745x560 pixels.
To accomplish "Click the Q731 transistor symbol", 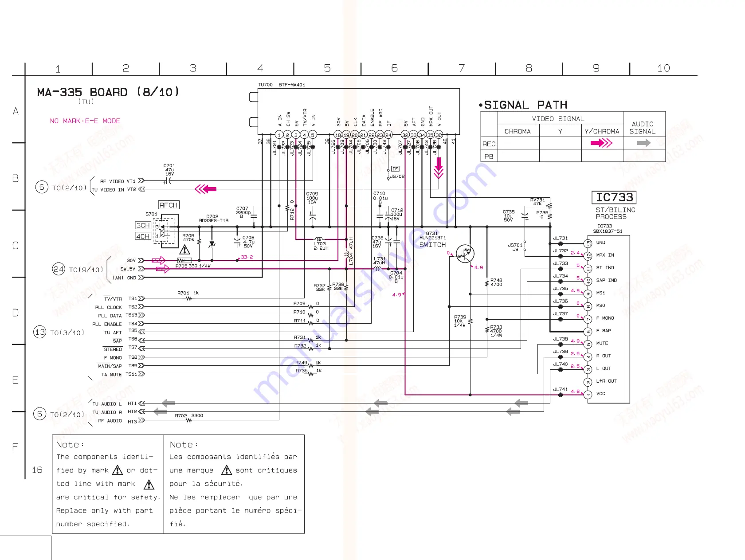I will coord(465,255).
